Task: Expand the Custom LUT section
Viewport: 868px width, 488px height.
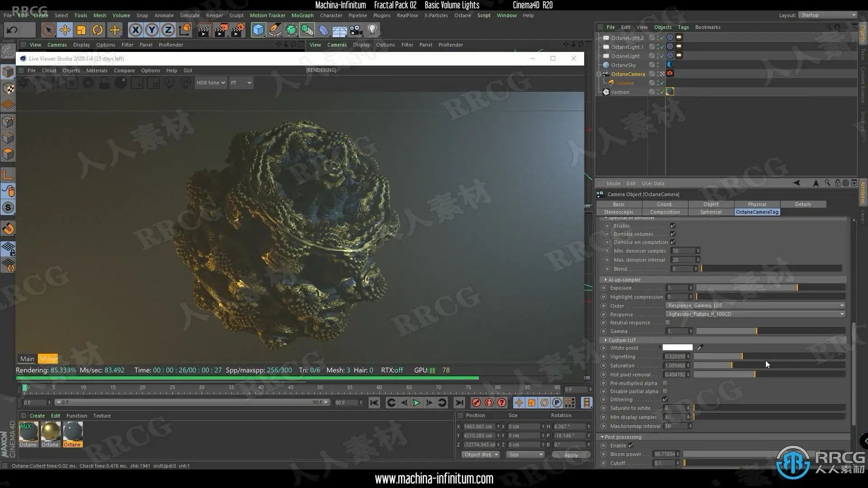Action: coord(606,340)
